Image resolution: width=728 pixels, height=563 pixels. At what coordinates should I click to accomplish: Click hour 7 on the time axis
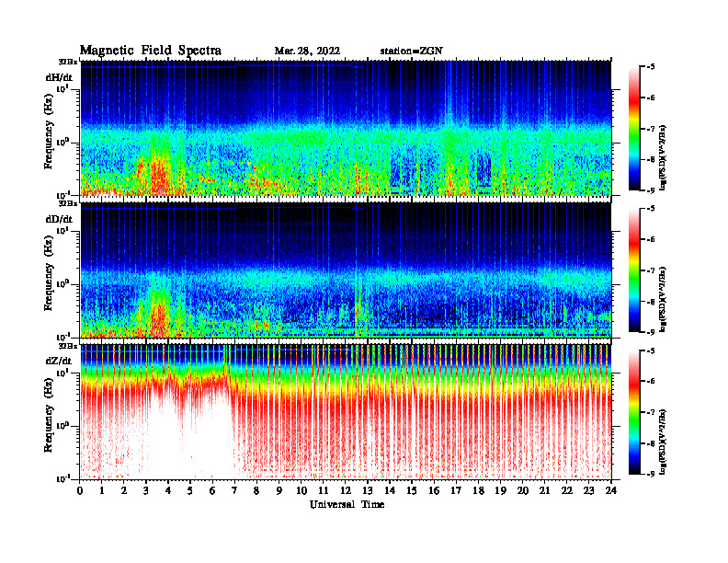(235, 491)
